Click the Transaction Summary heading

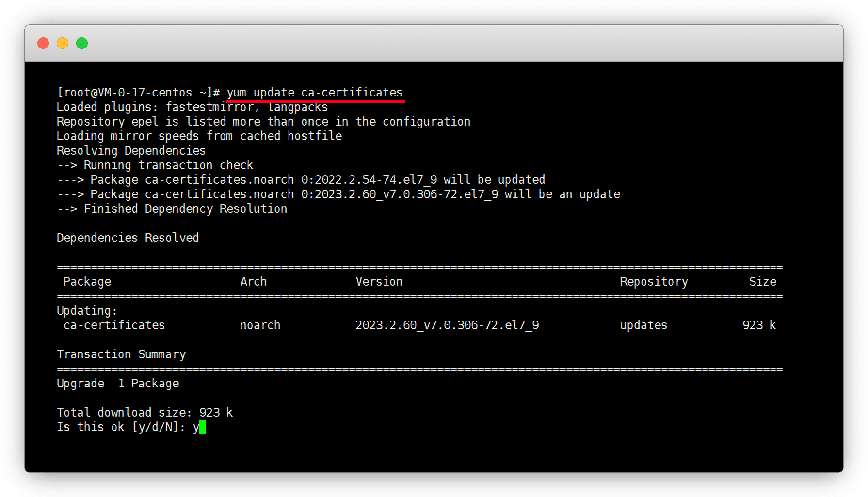pyautogui.click(x=121, y=354)
